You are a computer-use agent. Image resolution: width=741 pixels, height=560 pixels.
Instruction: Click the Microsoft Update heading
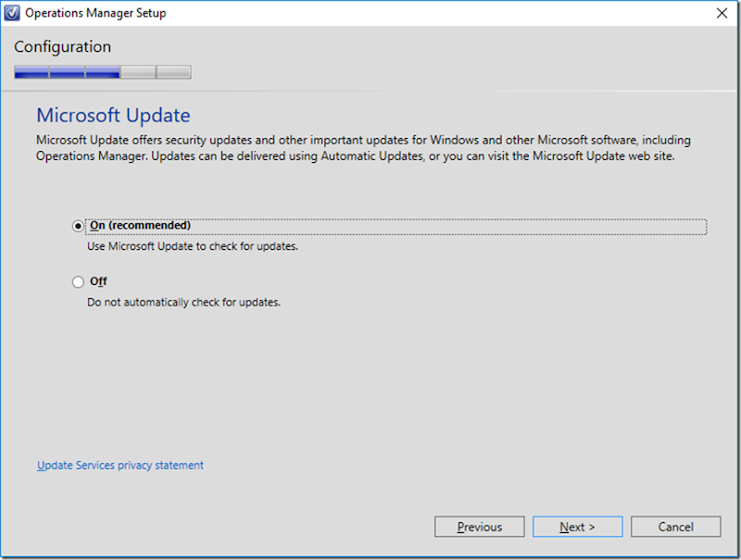113,115
